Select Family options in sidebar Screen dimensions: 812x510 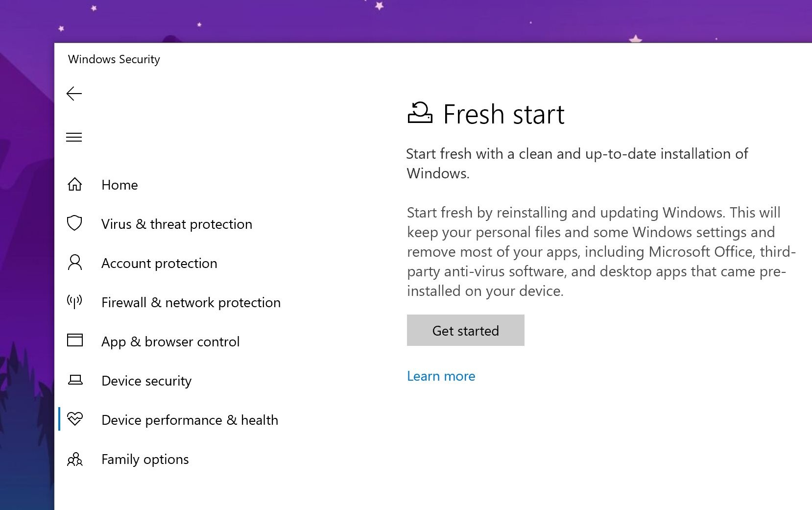pos(145,459)
